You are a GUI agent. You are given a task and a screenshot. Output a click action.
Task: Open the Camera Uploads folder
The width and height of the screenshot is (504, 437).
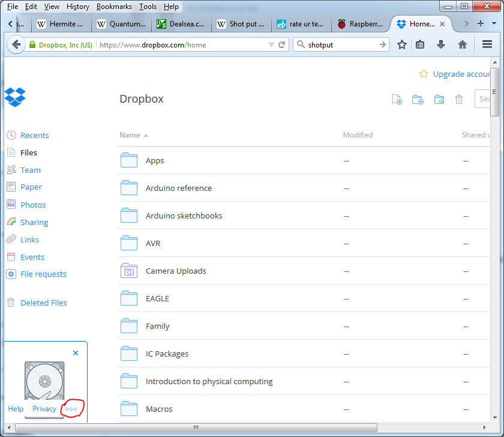(176, 271)
